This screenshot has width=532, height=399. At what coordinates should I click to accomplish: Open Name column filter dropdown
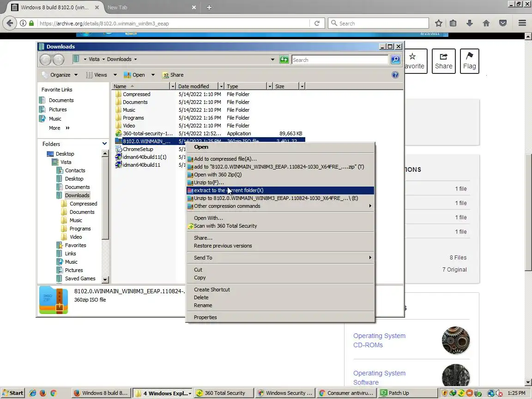tap(172, 86)
